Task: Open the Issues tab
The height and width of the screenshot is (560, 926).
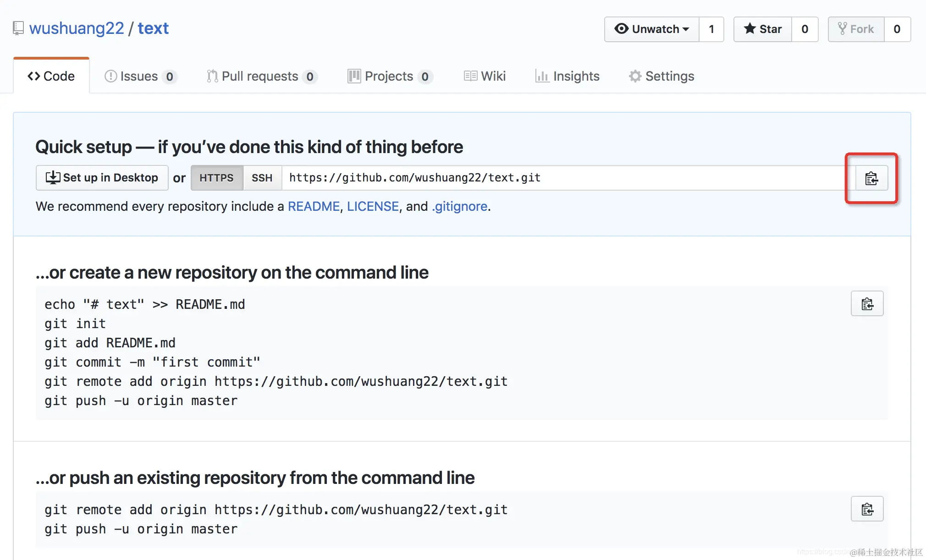Action: point(140,76)
